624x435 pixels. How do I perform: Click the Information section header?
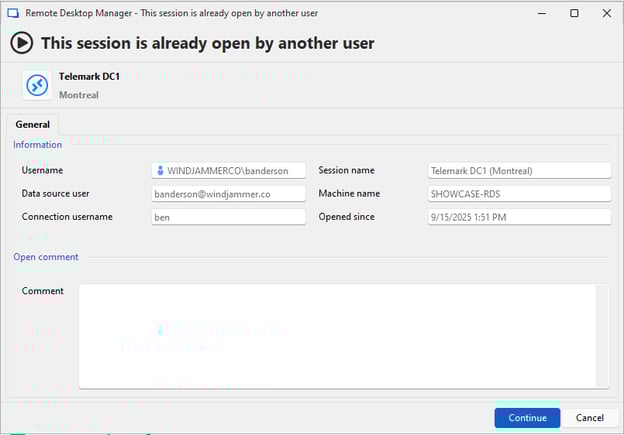tap(37, 145)
